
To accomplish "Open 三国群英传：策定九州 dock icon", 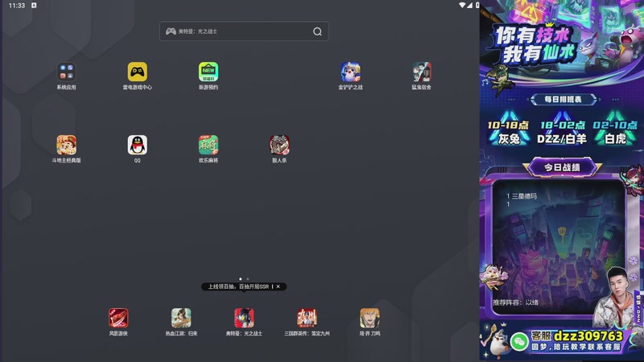I will pos(307,318).
